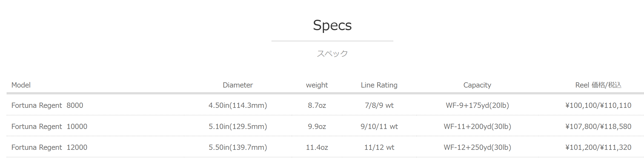Click the ¥107,800/¥118,580 price cell
This screenshot has height=163, width=644.
pyautogui.click(x=598, y=127)
